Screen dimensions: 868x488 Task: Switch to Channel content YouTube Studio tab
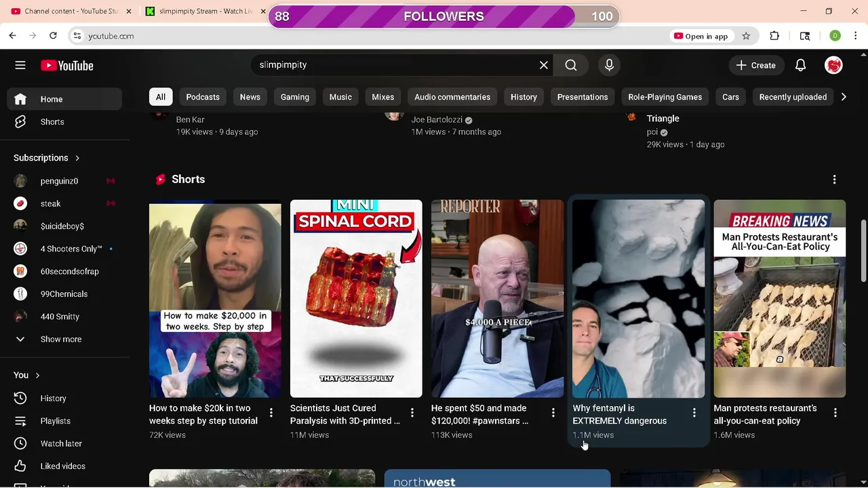71,12
